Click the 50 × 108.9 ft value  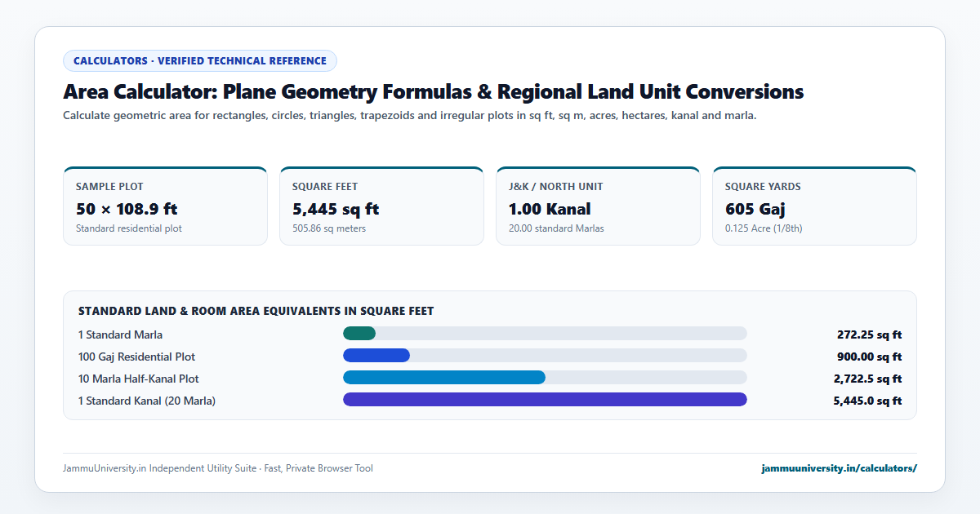coord(127,209)
